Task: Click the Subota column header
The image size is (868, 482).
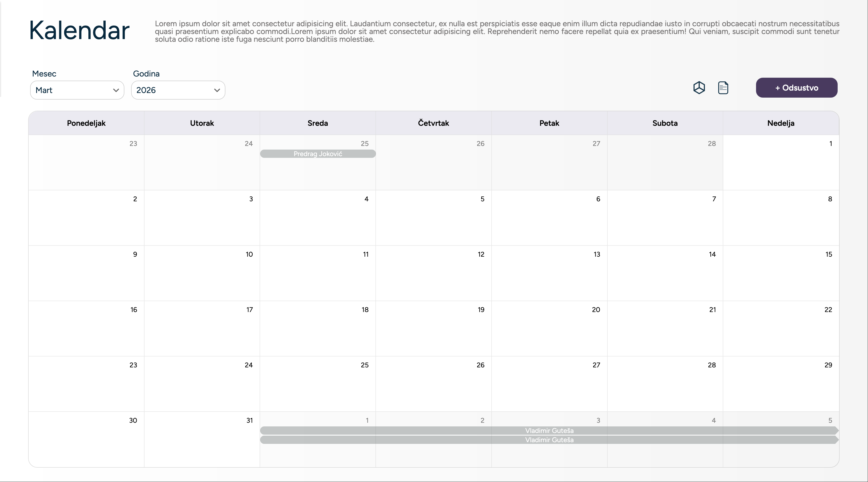Action: [x=665, y=123]
